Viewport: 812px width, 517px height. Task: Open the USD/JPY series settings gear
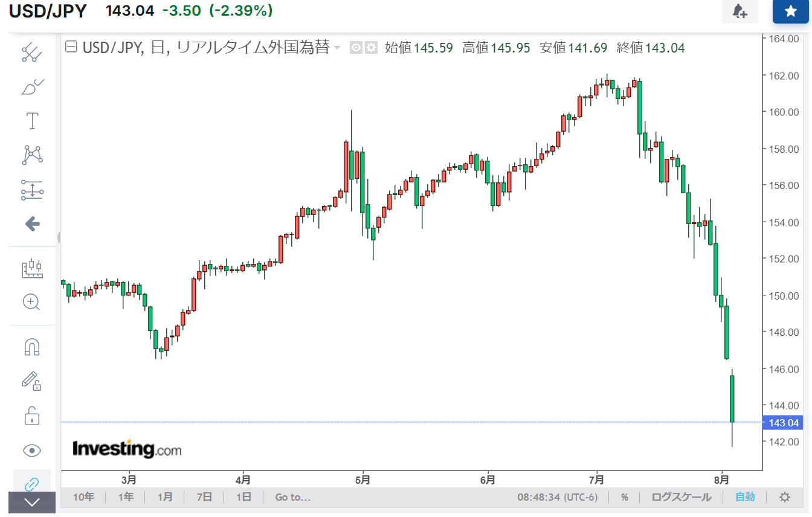(371, 48)
